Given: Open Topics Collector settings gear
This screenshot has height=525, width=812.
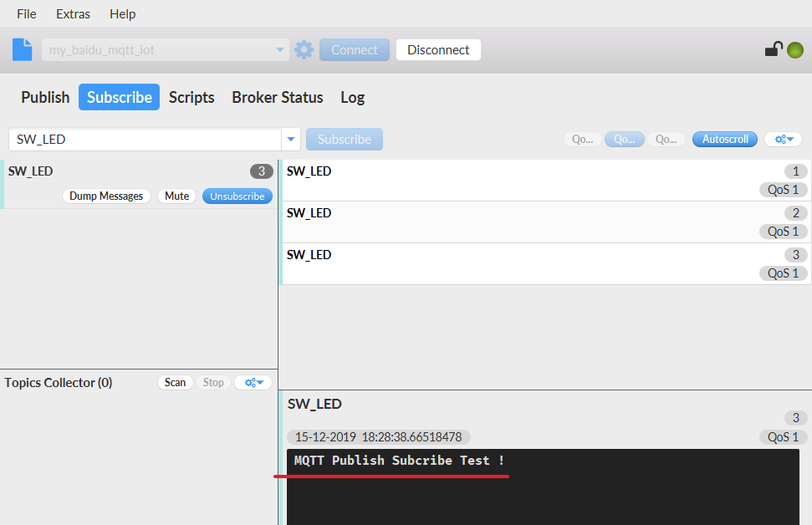Looking at the screenshot, I should [253, 383].
